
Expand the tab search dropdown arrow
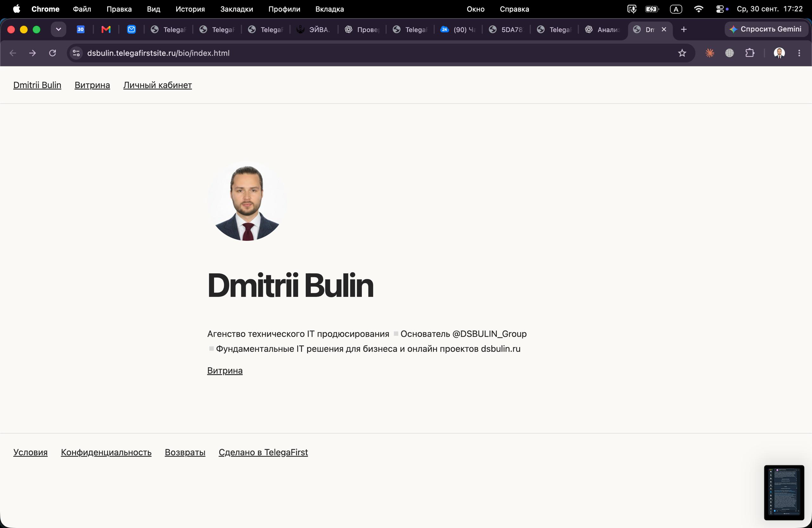(x=59, y=30)
